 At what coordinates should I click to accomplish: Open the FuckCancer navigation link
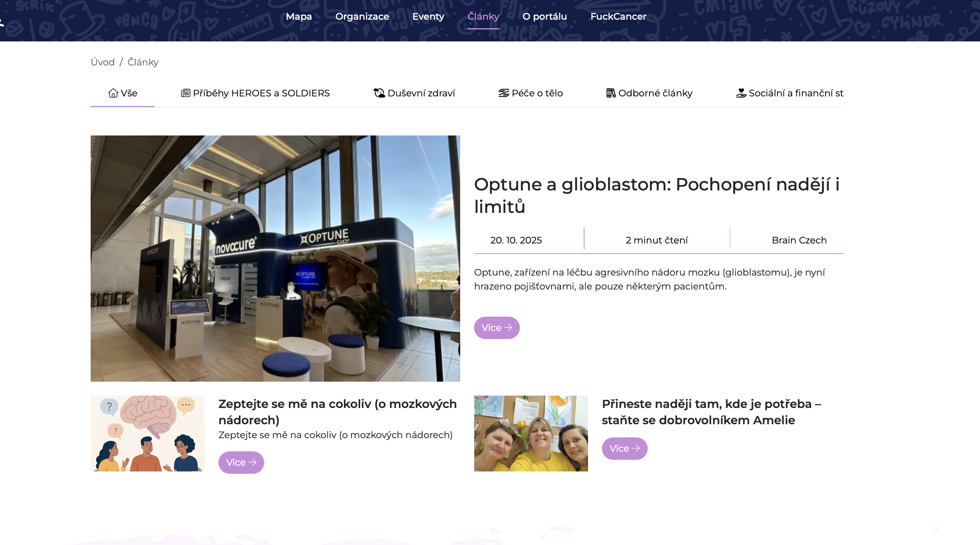[x=618, y=17]
